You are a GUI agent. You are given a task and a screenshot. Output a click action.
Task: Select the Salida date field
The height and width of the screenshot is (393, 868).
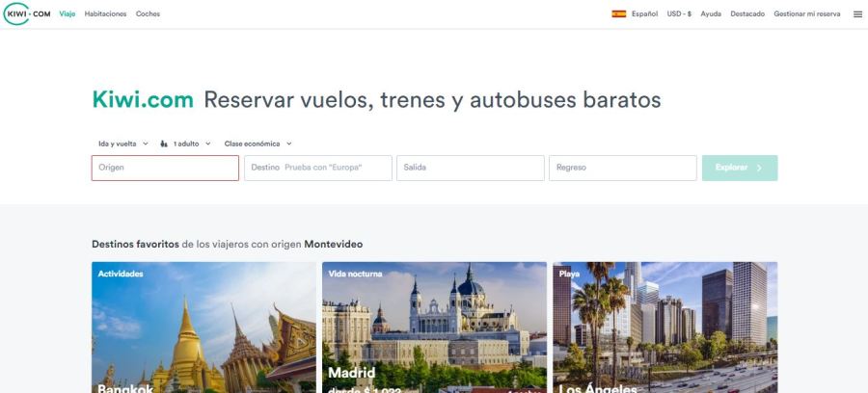coord(470,168)
